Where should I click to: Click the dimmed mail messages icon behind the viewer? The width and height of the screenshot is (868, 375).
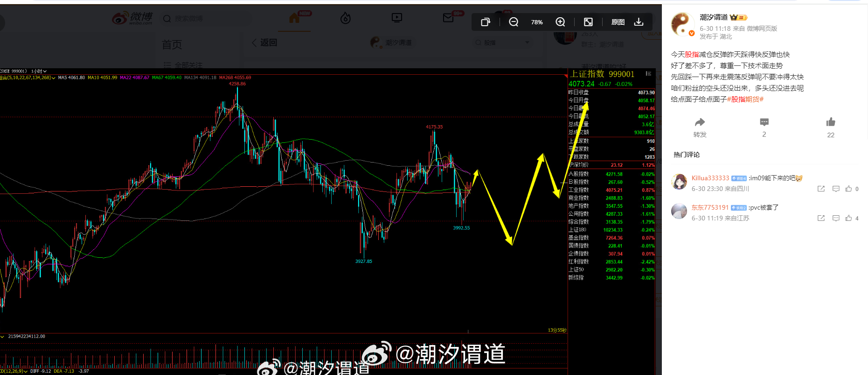point(448,18)
